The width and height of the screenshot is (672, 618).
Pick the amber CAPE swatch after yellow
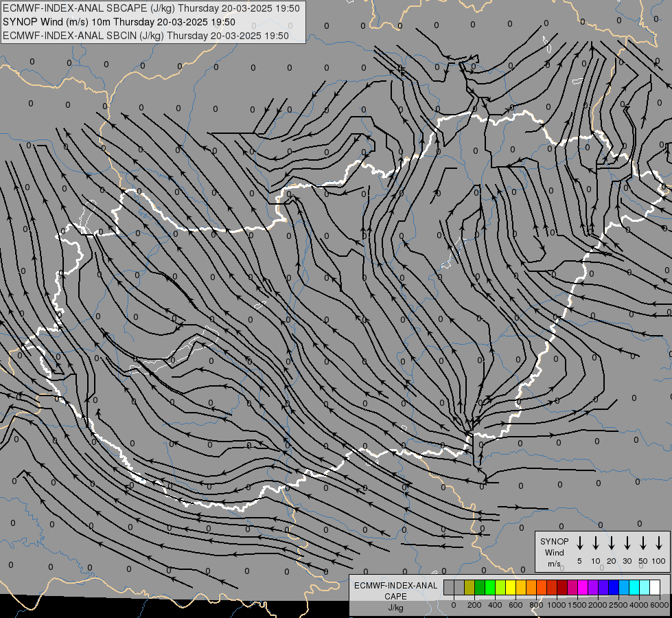[x=521, y=587]
